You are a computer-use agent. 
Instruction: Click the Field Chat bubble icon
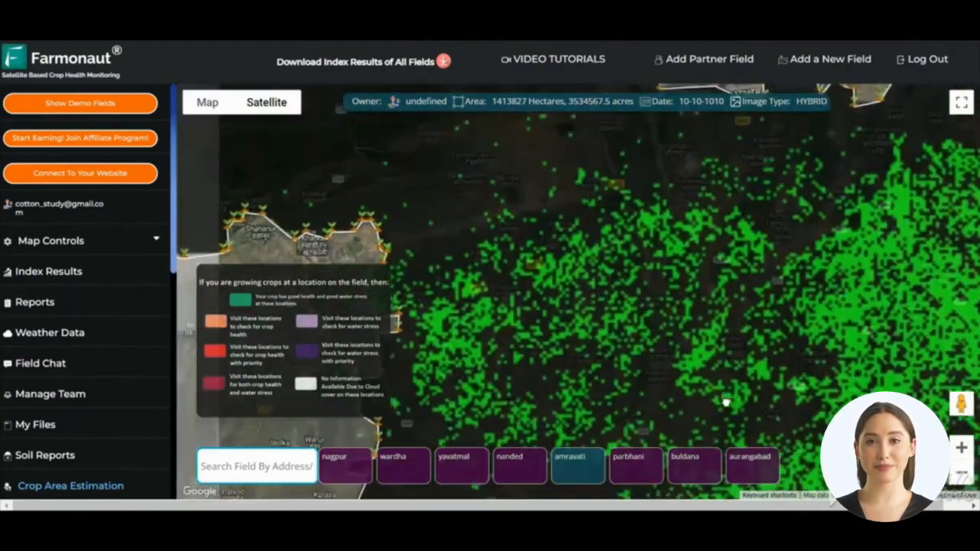click(8, 364)
